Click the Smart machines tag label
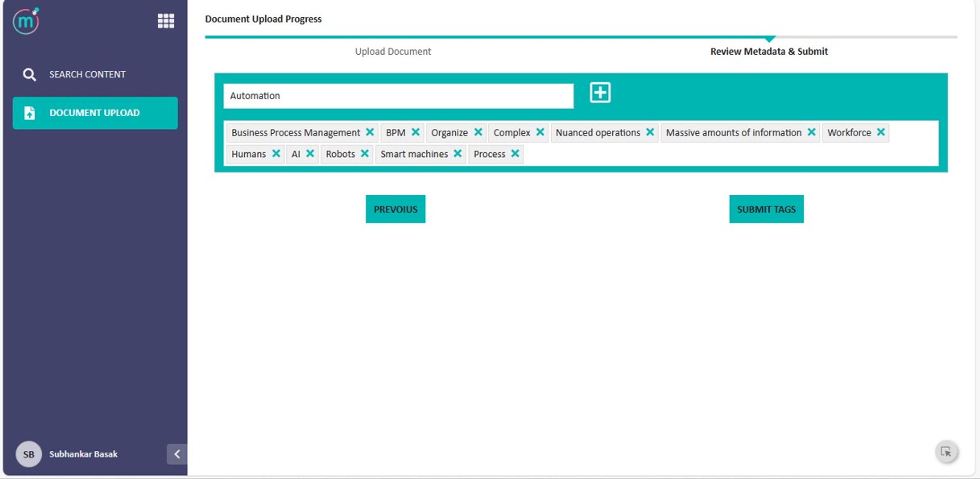This screenshot has height=479, width=980. (414, 154)
